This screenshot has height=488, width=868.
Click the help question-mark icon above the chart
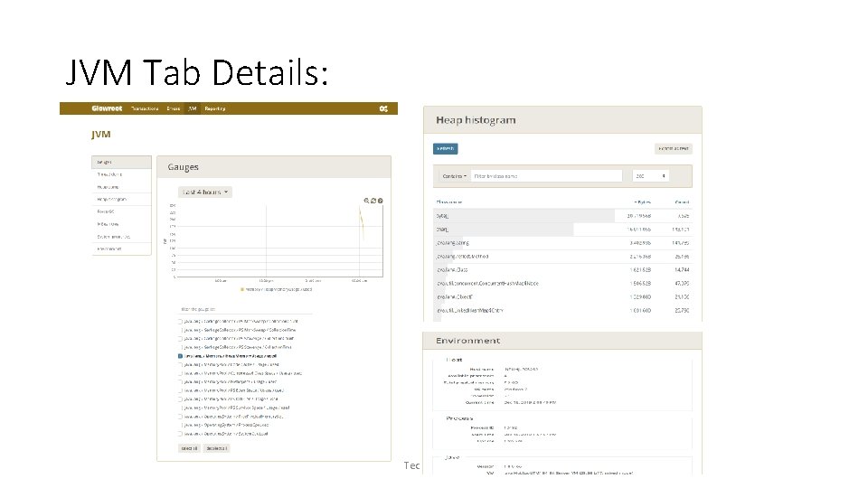point(380,201)
